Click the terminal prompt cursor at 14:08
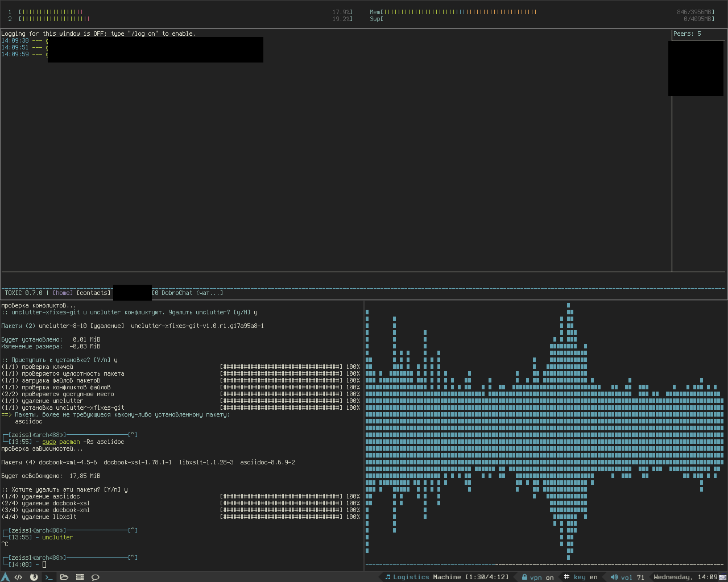Viewport: 728px width, 582px height. coord(44,564)
